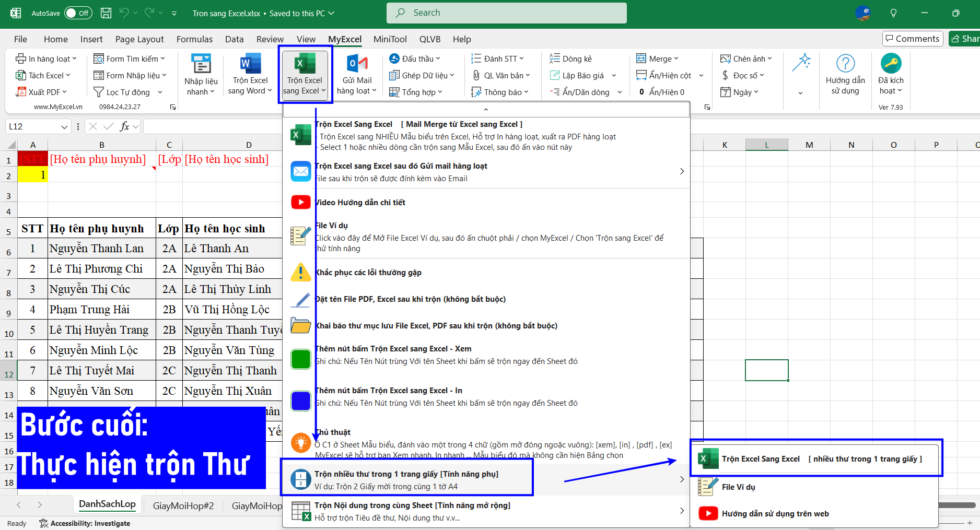
Task: Toggle the AutoSave switch
Action: tap(78, 13)
